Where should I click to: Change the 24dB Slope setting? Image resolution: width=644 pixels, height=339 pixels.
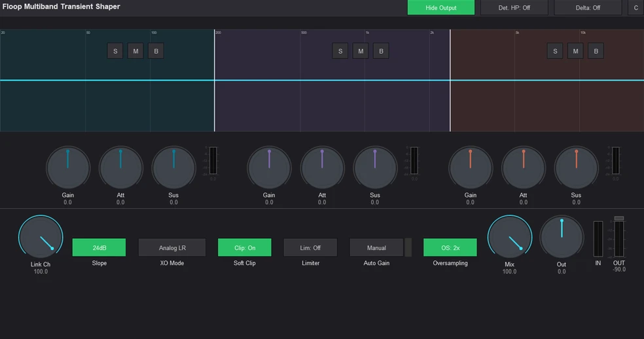coord(99,247)
